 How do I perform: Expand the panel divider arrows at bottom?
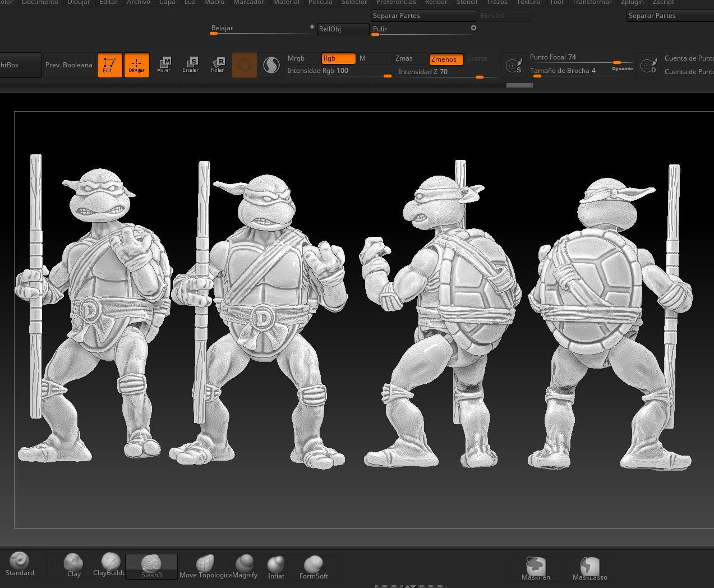point(411,586)
